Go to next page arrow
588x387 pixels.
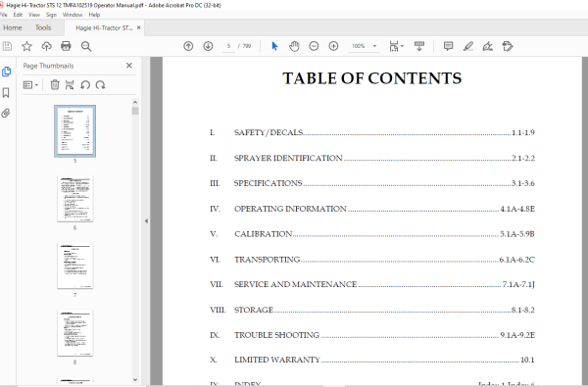tap(208, 46)
